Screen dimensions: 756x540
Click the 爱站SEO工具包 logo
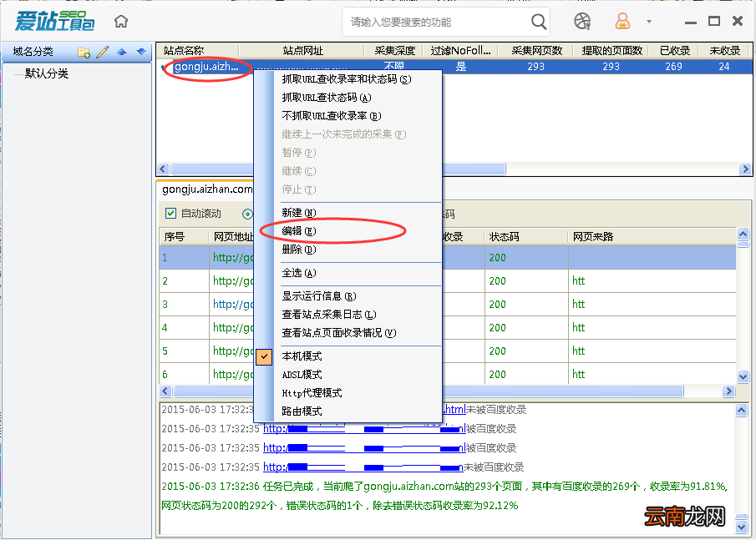[x=54, y=21]
